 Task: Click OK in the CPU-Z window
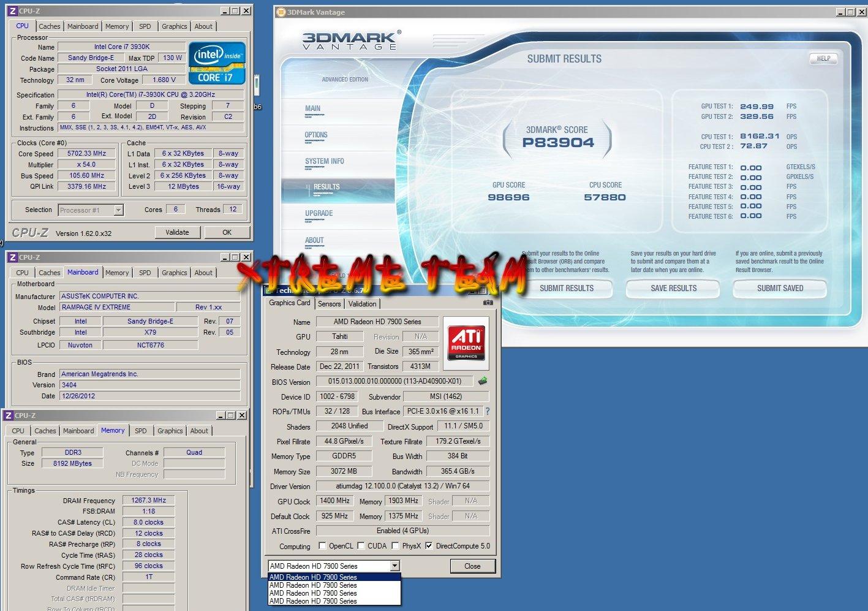click(227, 232)
